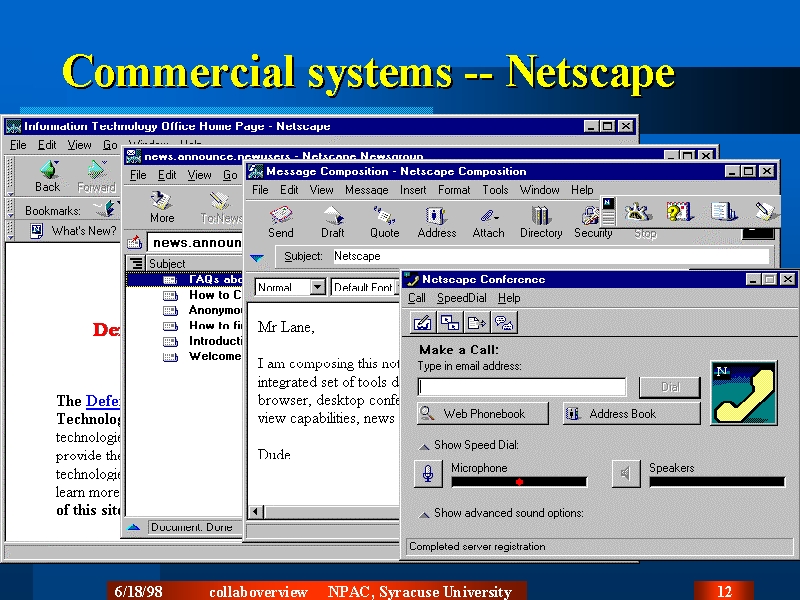Open Call menu in Netscape Conference
The width and height of the screenshot is (800, 600).
[x=417, y=298]
